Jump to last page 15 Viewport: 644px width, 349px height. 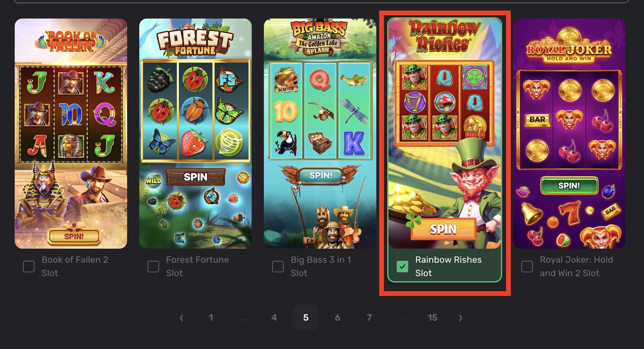coord(432,318)
